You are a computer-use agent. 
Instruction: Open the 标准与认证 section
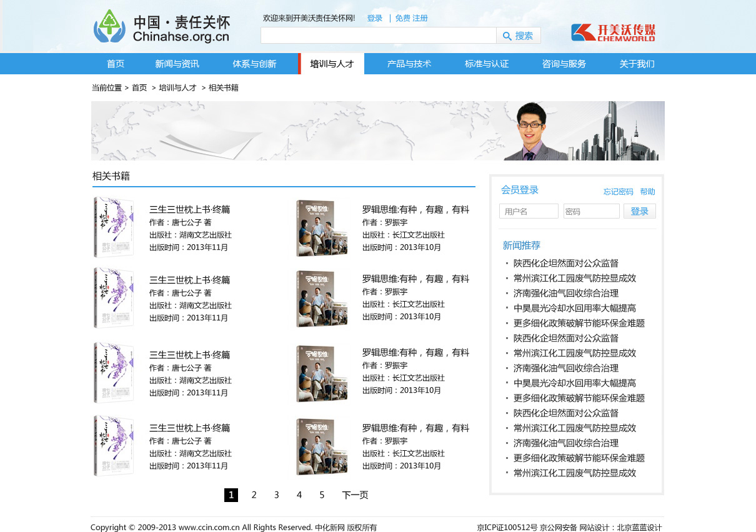coord(486,63)
